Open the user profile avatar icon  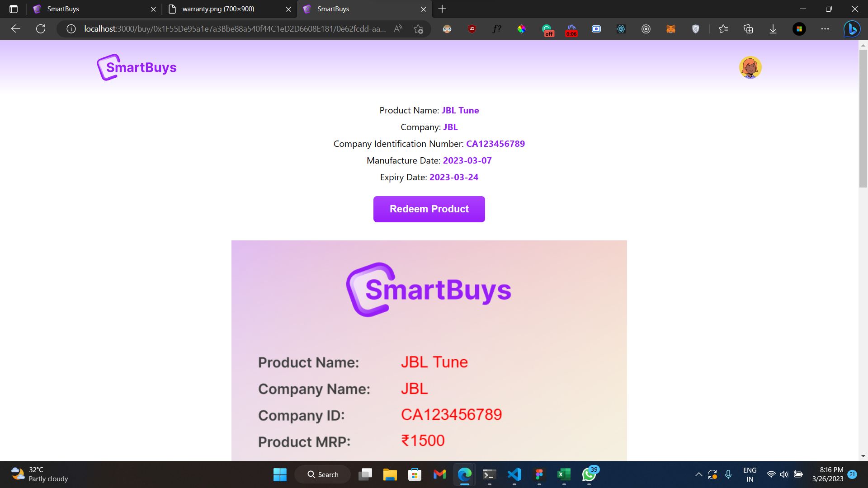click(750, 67)
